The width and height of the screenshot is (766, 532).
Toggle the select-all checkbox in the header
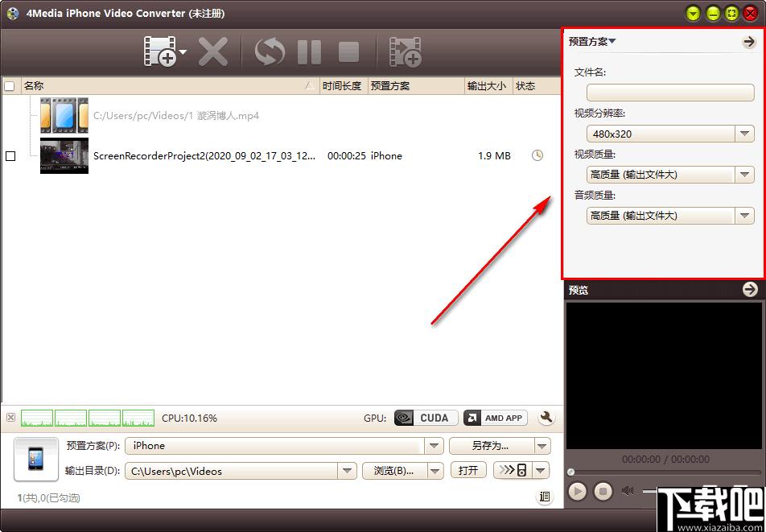(x=10, y=86)
